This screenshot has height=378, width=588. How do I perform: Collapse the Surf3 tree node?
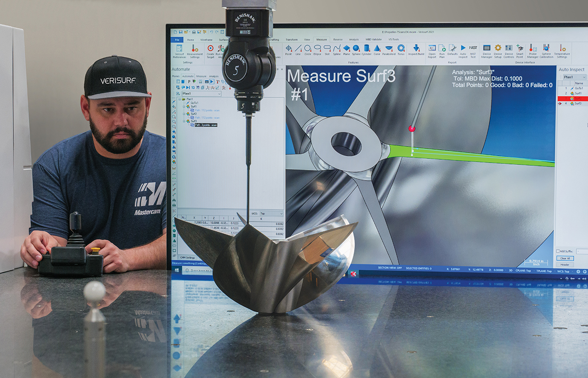click(184, 121)
